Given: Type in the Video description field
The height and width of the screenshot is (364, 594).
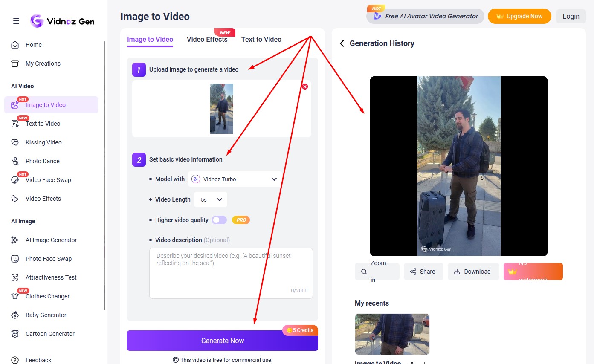Looking at the screenshot, I should [231, 273].
